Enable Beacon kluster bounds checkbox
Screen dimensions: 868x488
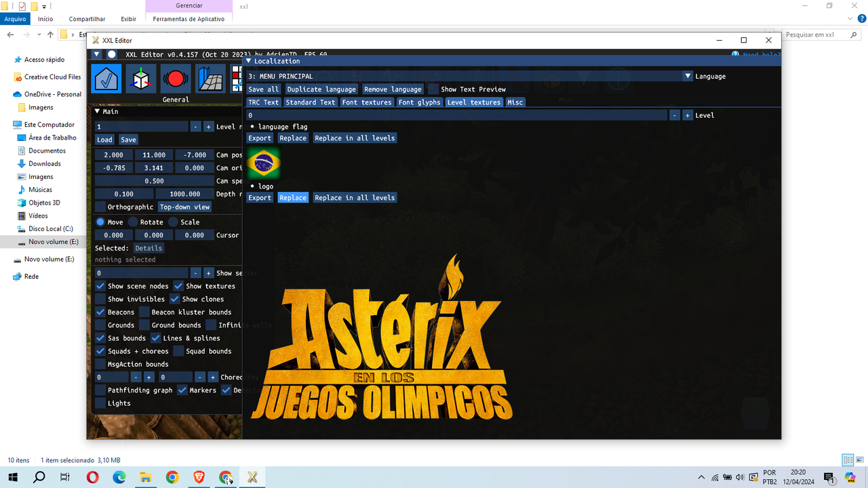pyautogui.click(x=144, y=312)
